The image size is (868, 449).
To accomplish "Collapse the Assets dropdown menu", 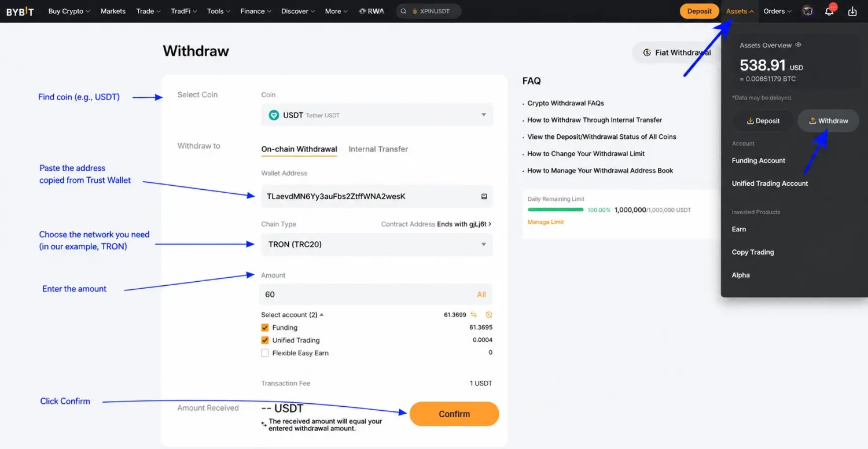I will pyautogui.click(x=740, y=11).
